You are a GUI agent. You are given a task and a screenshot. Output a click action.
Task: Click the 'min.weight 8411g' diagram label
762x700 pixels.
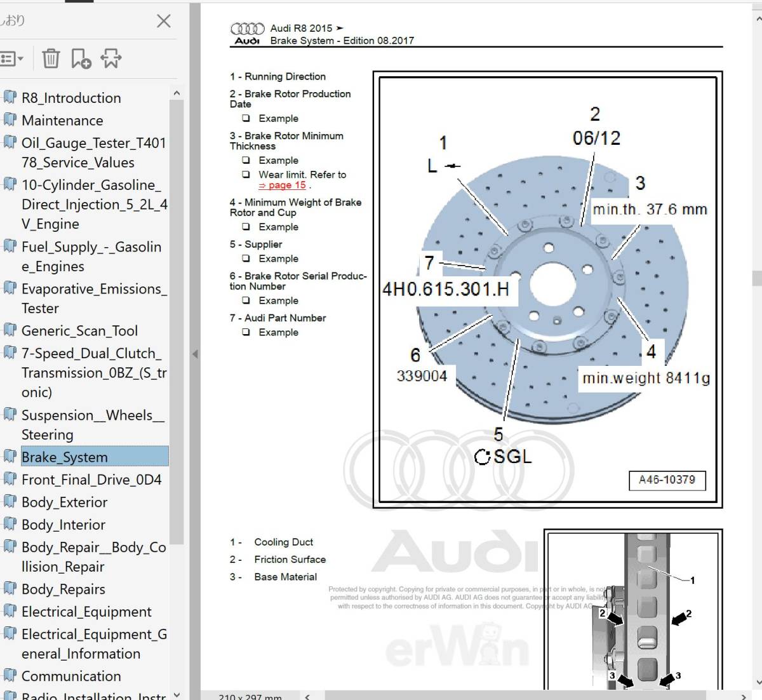(x=646, y=379)
